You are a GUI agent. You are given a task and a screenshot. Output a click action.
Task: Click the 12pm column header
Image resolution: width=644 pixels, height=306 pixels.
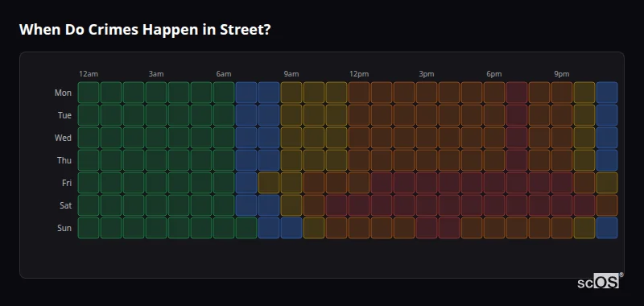[x=359, y=74]
